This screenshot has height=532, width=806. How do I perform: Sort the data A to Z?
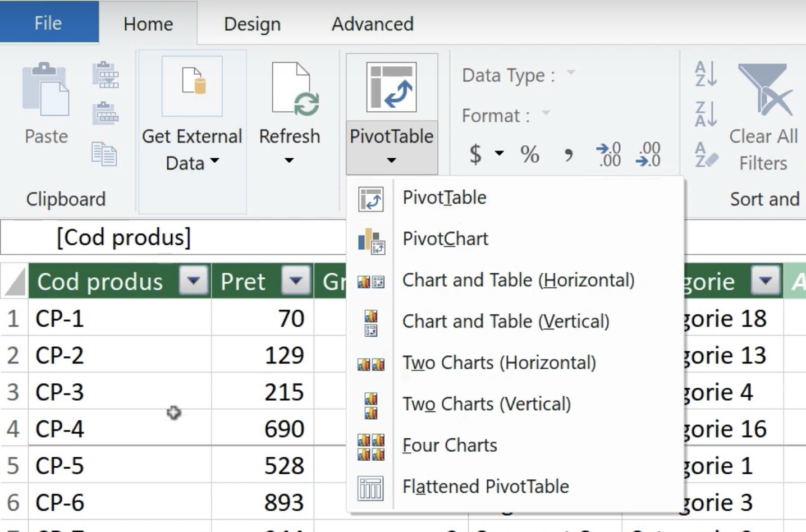coord(705,73)
